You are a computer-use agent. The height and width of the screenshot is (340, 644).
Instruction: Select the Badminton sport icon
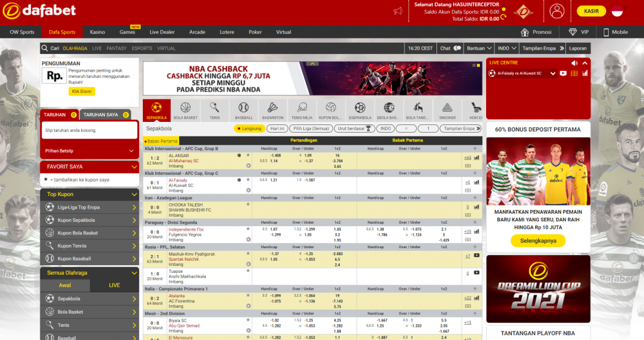tap(273, 111)
